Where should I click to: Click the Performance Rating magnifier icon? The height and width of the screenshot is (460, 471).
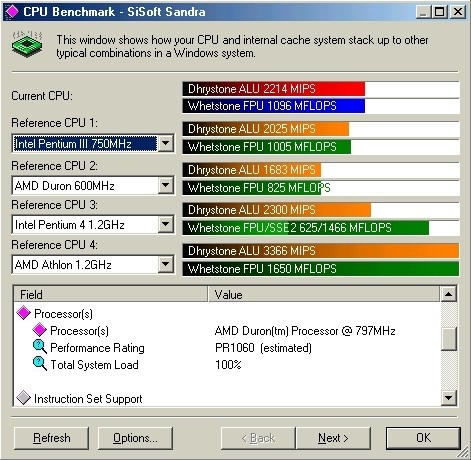40,347
